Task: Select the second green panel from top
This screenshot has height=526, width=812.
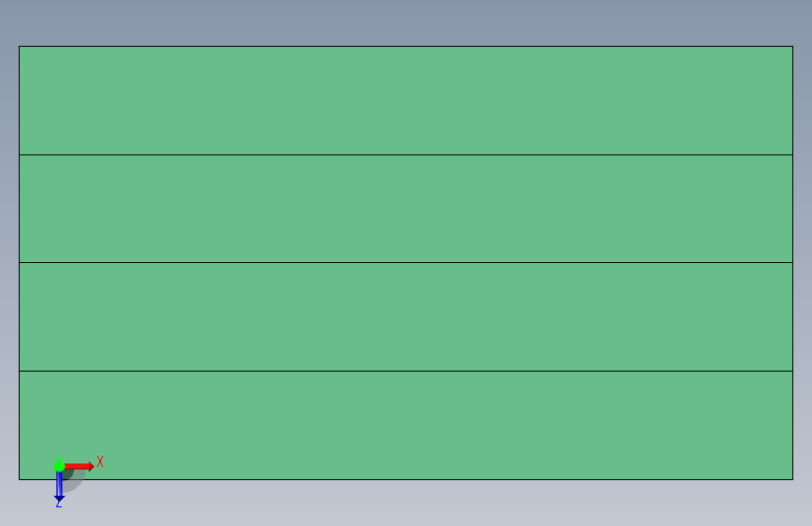Action: tap(406, 209)
